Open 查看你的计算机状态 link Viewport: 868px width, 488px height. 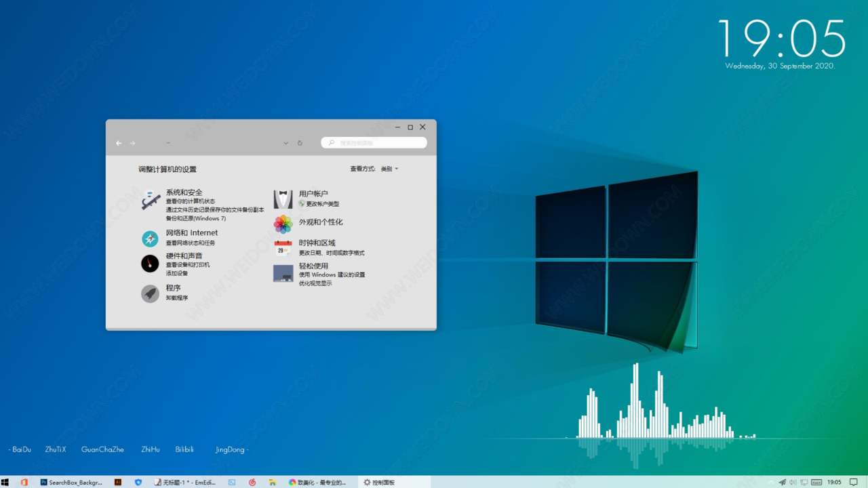point(190,201)
